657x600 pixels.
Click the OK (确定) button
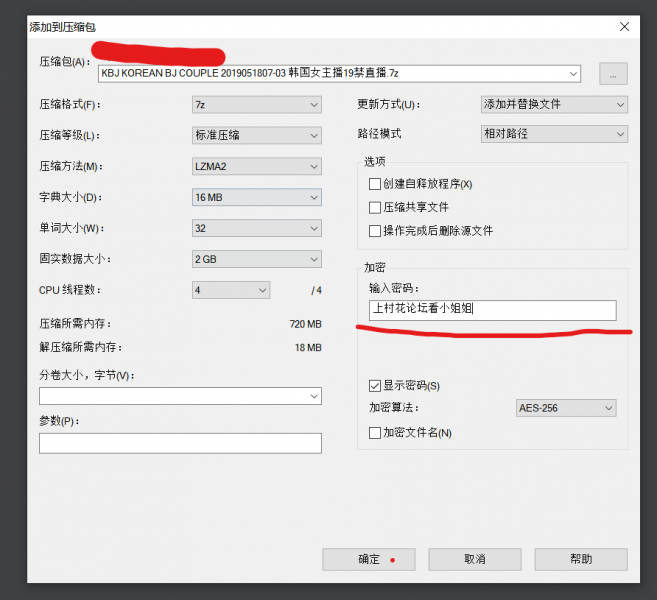pos(369,559)
